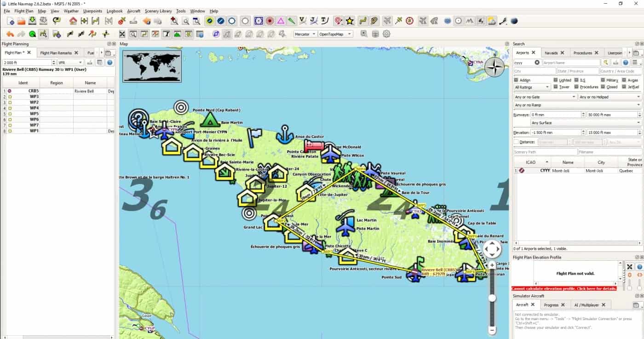Click the home view icon in toolbar
644x339 pixels.
(73, 21)
